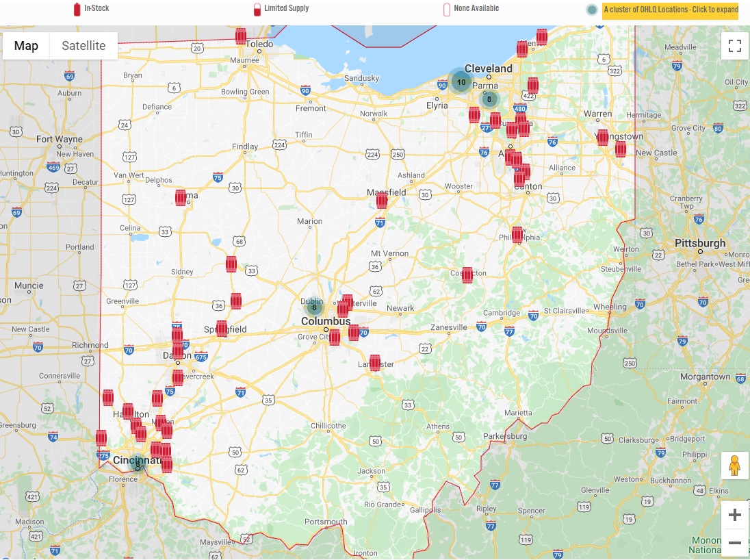Image resolution: width=750 pixels, height=560 pixels.
Task: Click the marker near Coshocton
Action: [x=467, y=275]
